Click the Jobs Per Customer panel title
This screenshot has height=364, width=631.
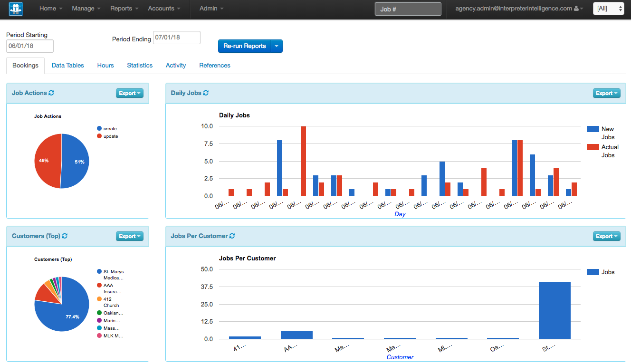199,236
